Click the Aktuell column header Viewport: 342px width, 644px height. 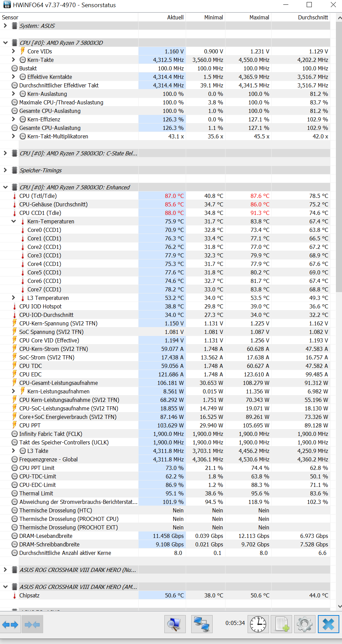point(162,17)
